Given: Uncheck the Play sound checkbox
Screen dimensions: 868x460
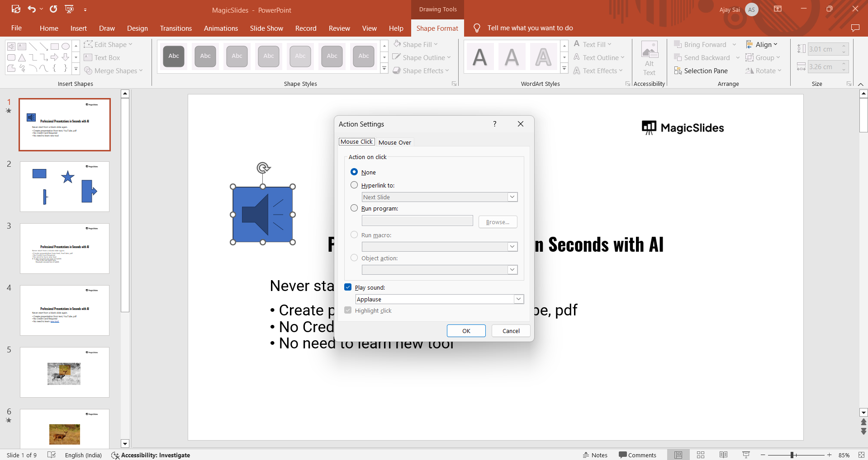Looking at the screenshot, I should coord(348,287).
